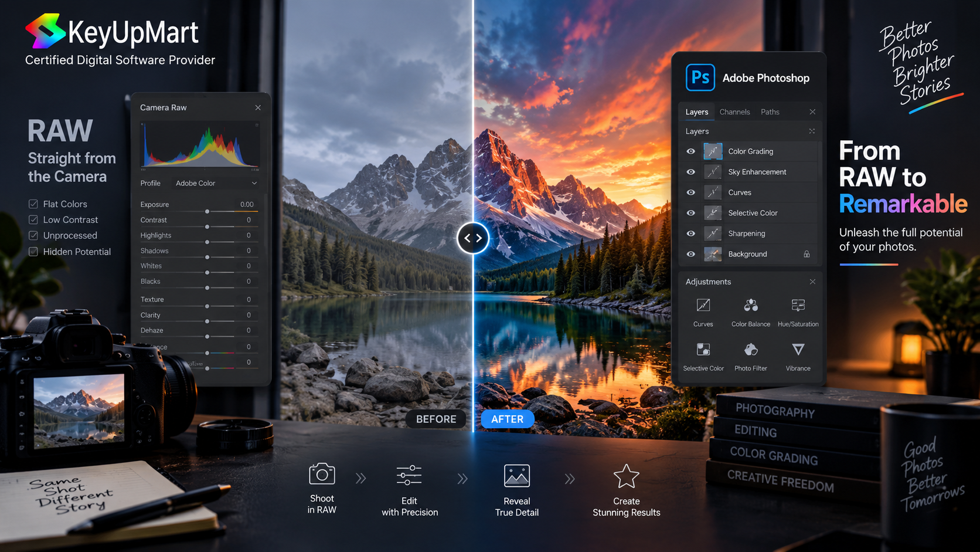Click the Exposure value 0.00 field
This screenshot has width=980, height=552.
[247, 204]
